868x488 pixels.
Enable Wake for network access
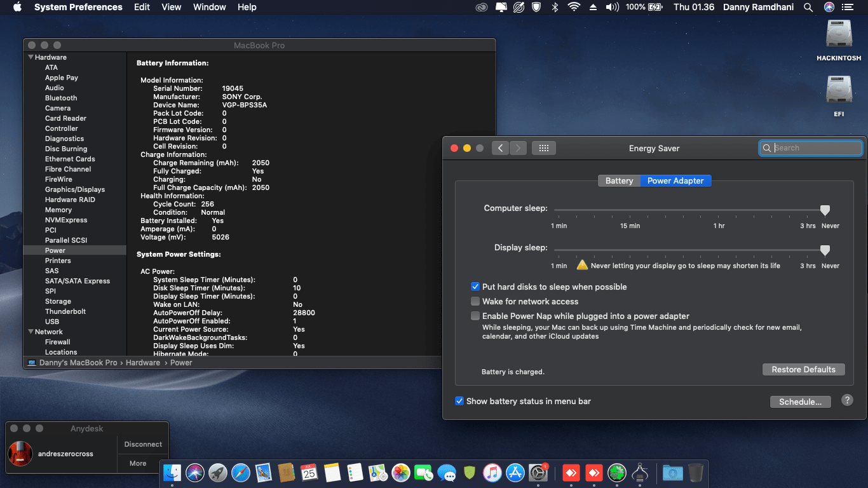(475, 301)
